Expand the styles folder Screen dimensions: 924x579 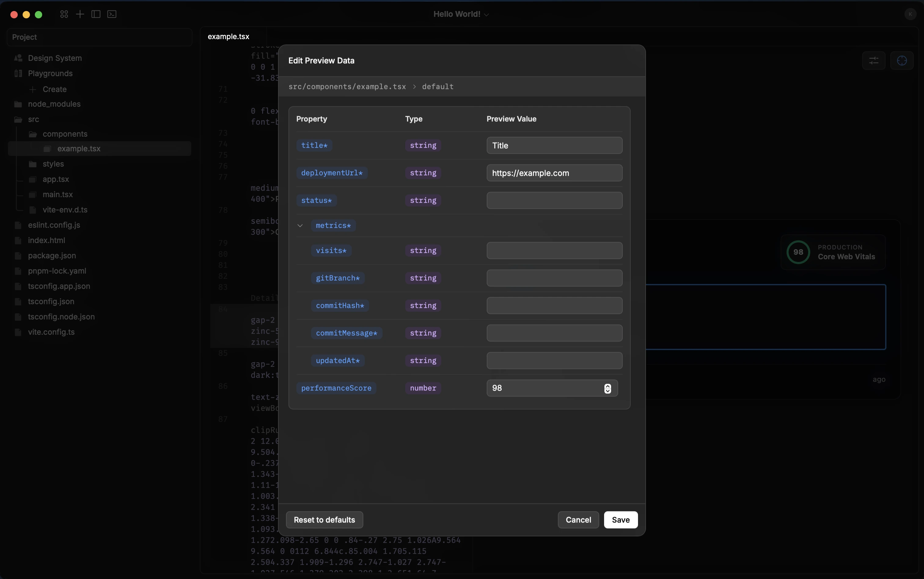pyautogui.click(x=53, y=164)
